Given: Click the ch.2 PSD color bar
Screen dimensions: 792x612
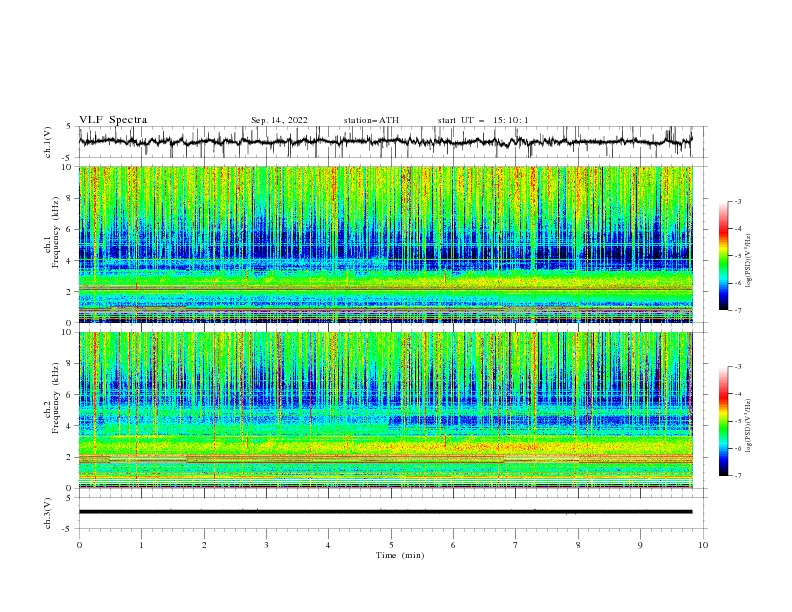Looking at the screenshot, I should pos(723,421).
